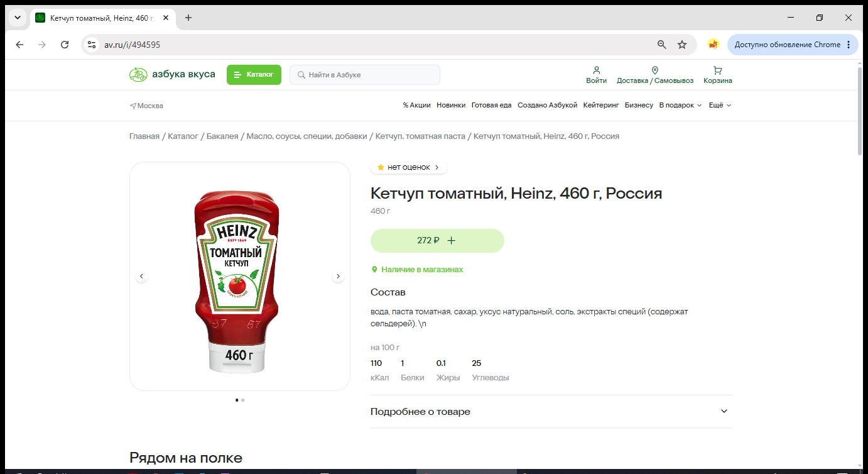Click the product title Кетчуп томатный, Heinz
The width and height of the screenshot is (868, 474).
[516, 194]
